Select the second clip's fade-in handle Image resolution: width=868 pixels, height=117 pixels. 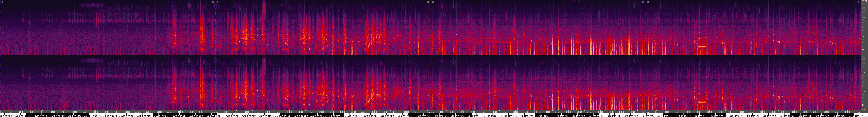point(218,2)
